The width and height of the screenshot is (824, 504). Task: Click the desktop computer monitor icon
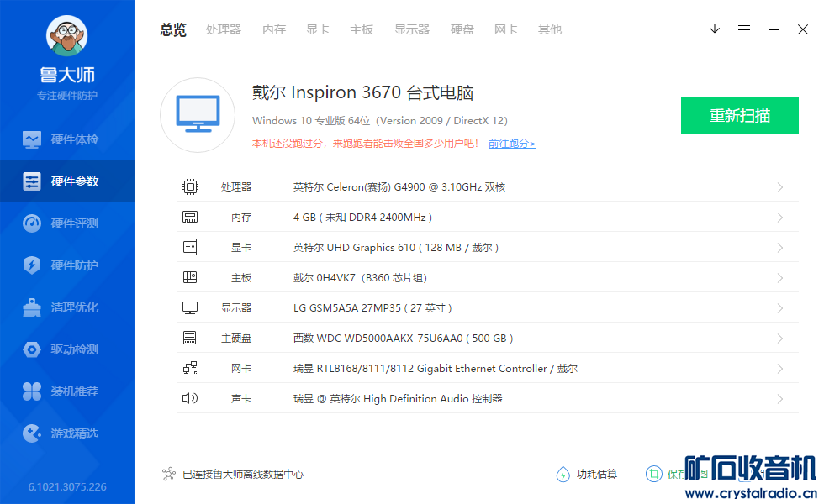[x=198, y=115]
